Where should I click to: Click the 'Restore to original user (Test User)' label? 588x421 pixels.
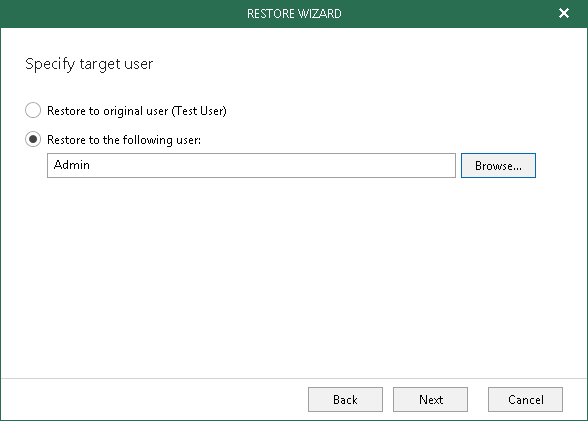[136, 111]
